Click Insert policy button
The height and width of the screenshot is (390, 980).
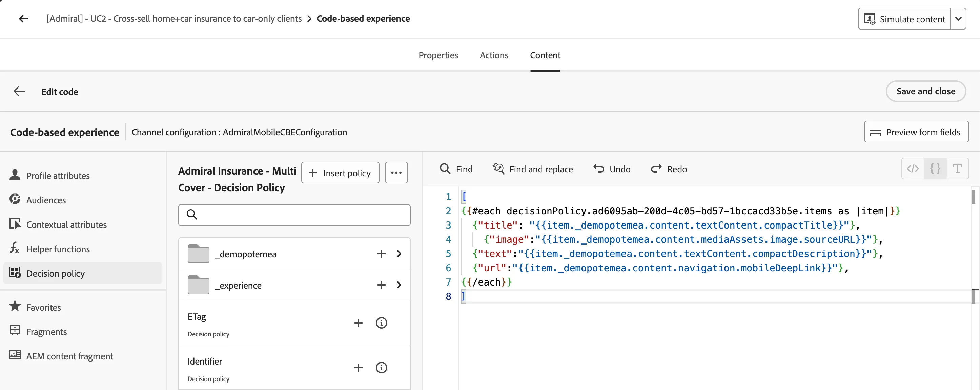(x=340, y=173)
